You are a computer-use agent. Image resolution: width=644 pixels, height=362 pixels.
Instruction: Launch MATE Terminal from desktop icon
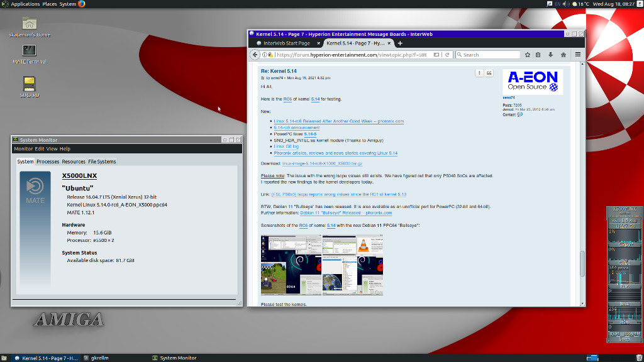pos(30,54)
